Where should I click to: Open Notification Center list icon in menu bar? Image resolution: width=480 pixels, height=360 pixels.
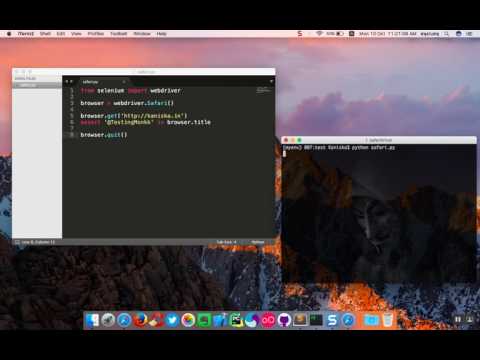point(469,34)
